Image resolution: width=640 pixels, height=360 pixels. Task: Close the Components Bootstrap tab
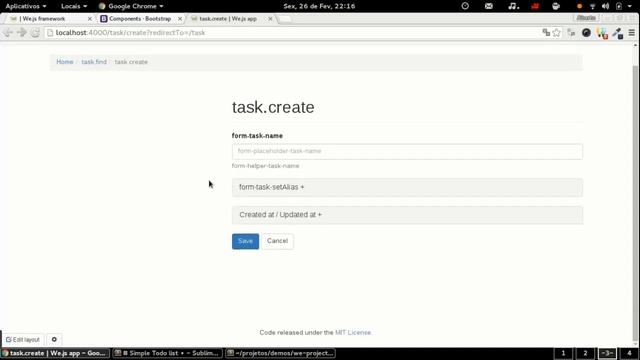pos(180,19)
